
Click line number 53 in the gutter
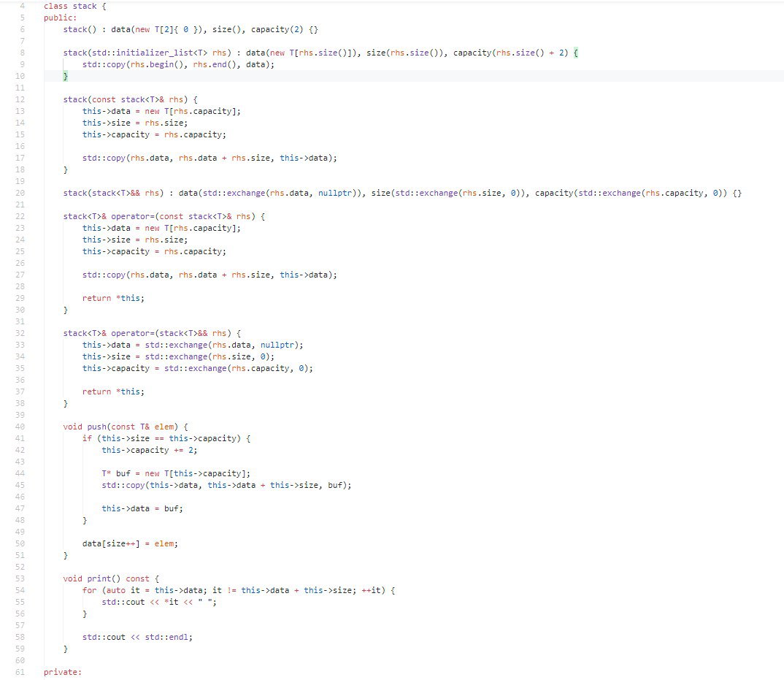20,579
